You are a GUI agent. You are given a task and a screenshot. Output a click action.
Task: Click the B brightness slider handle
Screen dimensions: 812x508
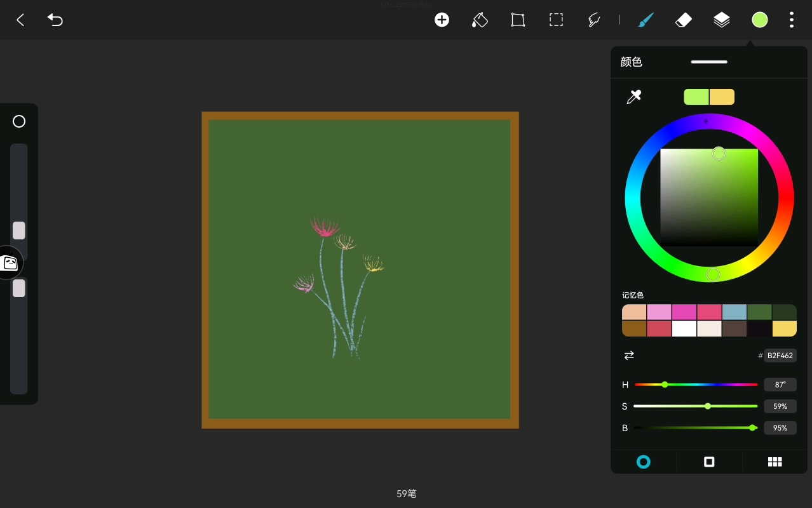pos(752,428)
